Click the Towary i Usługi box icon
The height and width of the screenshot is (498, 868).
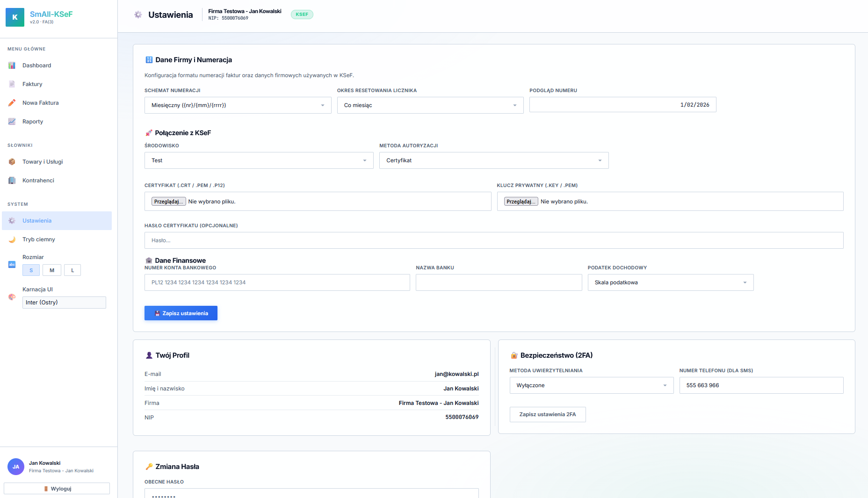(x=12, y=162)
